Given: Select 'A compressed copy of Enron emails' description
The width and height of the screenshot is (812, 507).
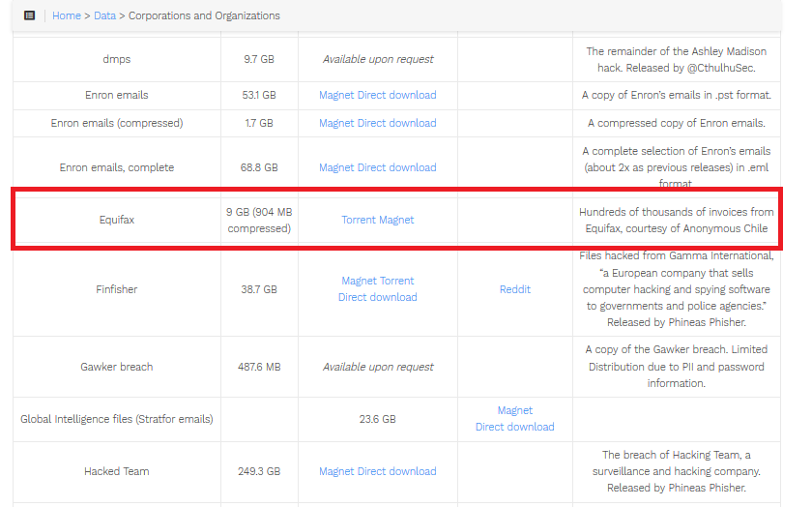Looking at the screenshot, I should pyautogui.click(x=677, y=123).
